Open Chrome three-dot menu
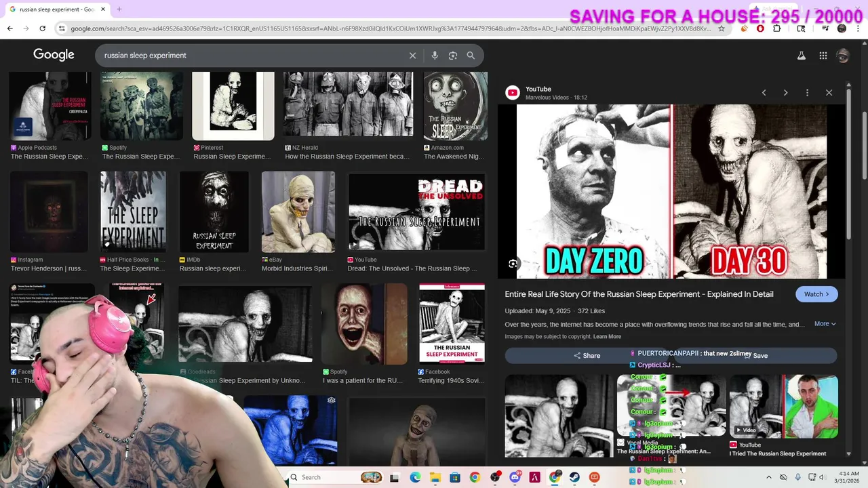 coord(859,28)
